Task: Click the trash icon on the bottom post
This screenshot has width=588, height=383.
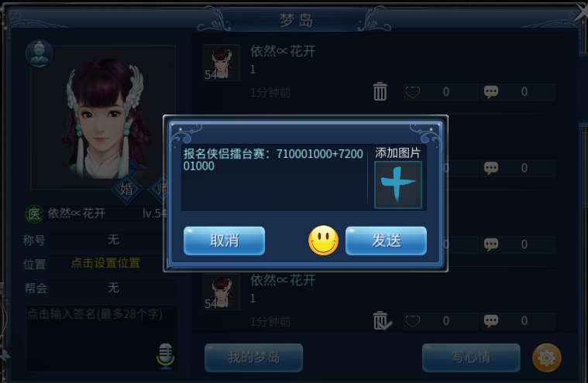Action: (x=382, y=320)
